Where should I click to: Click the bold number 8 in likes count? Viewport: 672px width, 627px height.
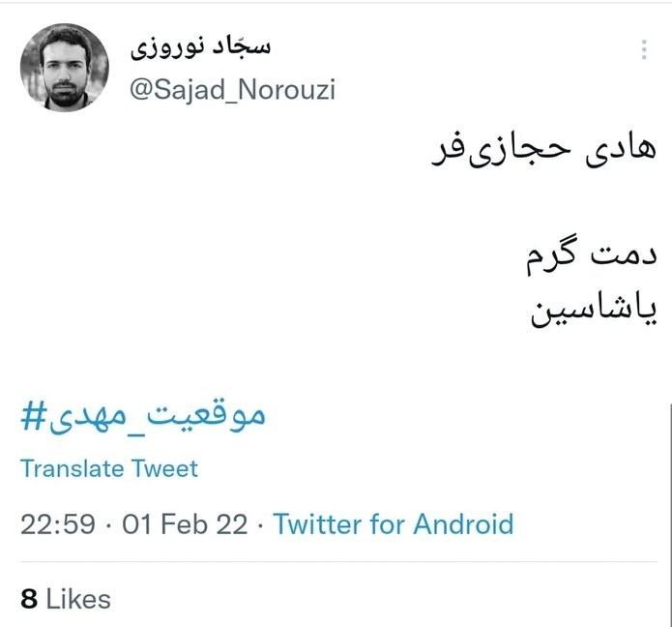click(29, 599)
